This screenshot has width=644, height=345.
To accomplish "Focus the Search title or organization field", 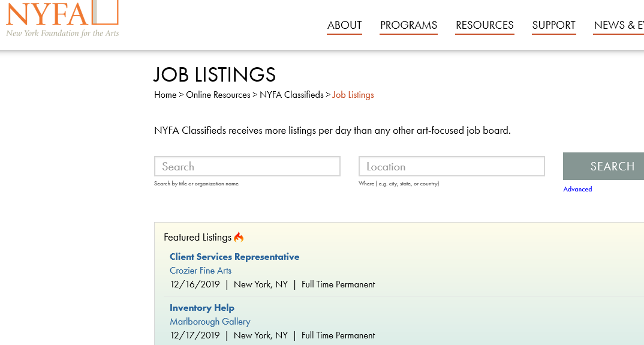I will pos(247,166).
